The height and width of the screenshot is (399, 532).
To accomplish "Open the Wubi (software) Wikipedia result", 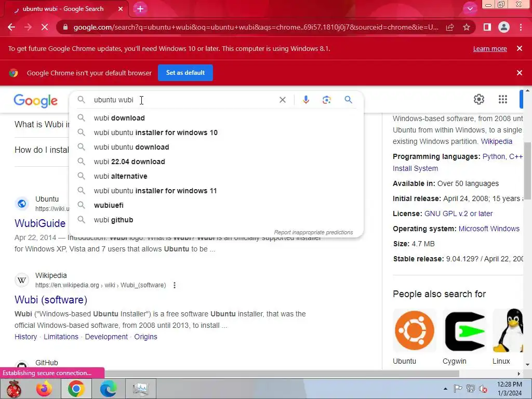I will (x=51, y=300).
